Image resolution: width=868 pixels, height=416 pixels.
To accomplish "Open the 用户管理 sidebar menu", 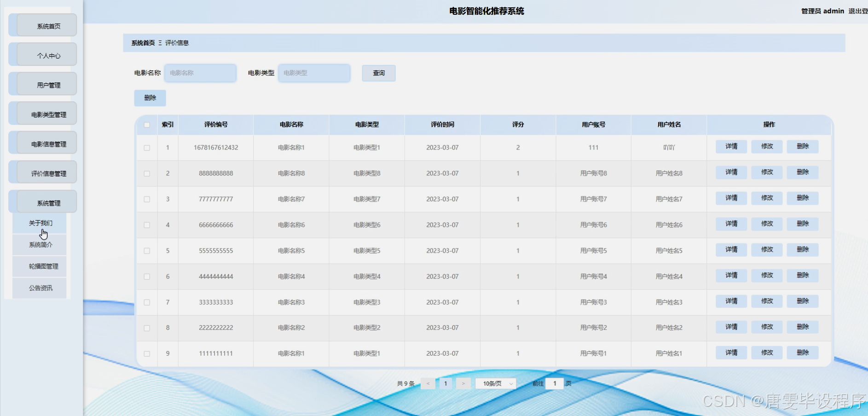I will tap(43, 84).
